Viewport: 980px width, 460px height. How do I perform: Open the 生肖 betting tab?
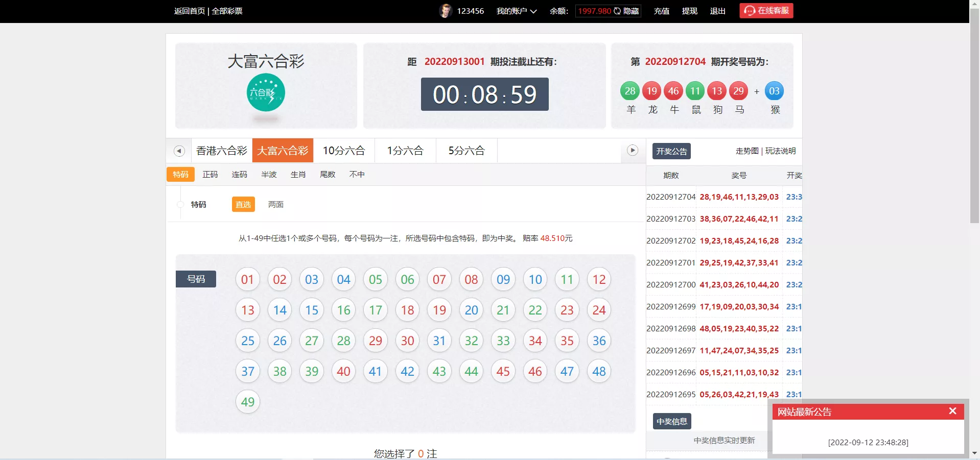pos(298,174)
